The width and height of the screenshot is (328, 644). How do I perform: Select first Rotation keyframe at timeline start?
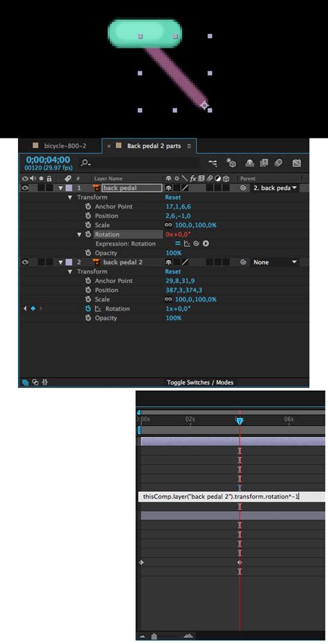141,562
